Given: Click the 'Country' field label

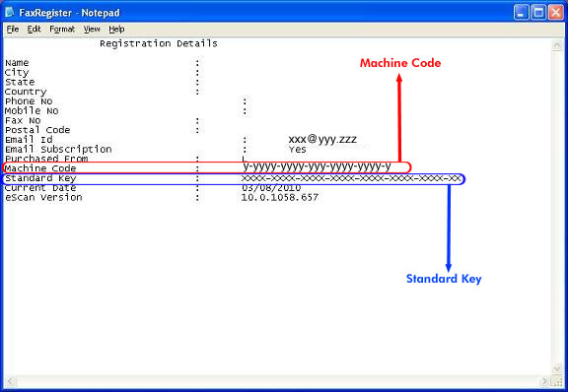Looking at the screenshot, I should pos(26,92).
